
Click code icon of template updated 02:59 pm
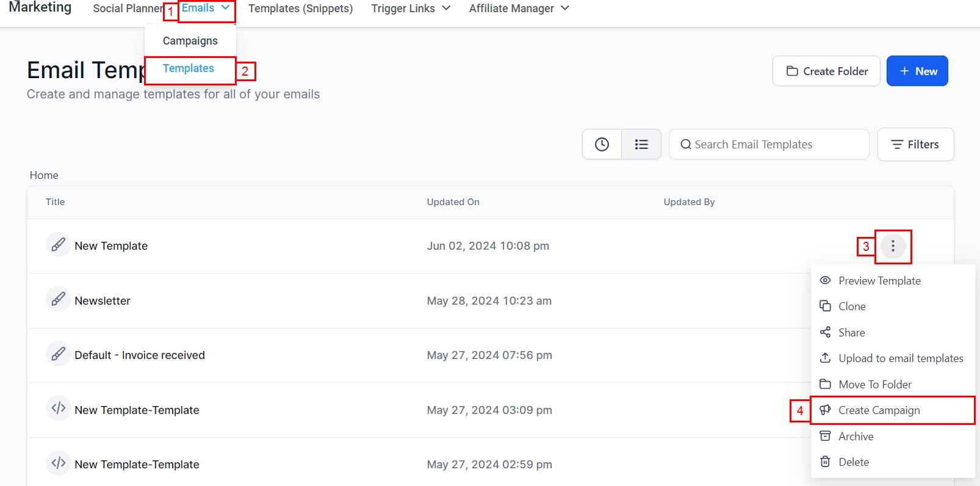pyautogui.click(x=58, y=463)
